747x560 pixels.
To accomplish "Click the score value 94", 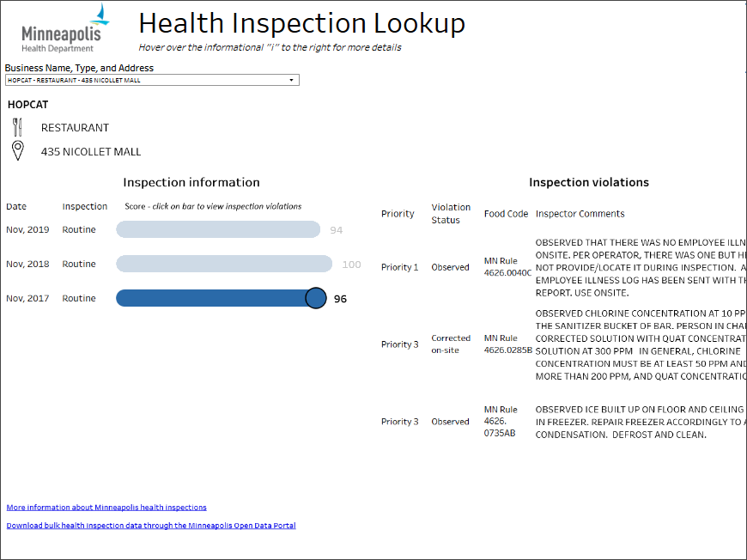I will coord(337,230).
